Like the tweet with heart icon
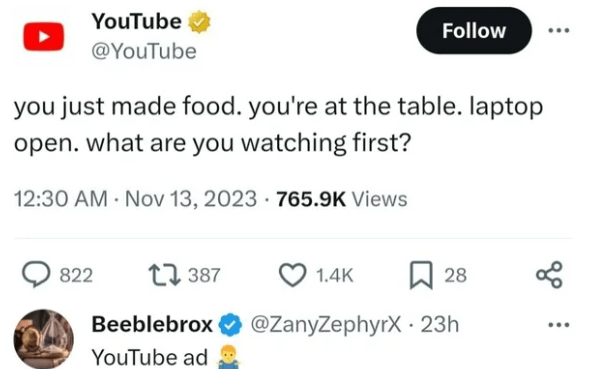The height and width of the screenshot is (369, 590). [x=292, y=275]
